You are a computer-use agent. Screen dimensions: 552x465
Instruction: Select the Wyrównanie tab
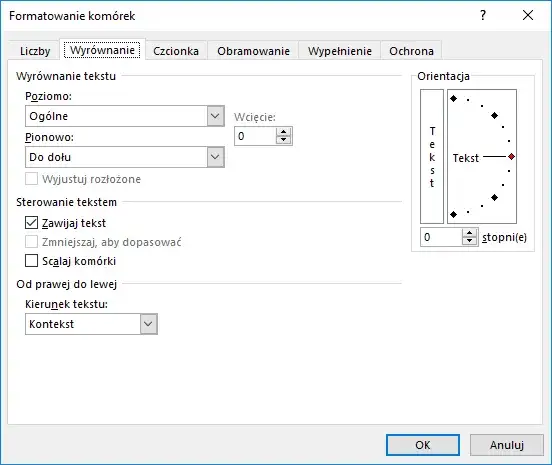point(102,50)
